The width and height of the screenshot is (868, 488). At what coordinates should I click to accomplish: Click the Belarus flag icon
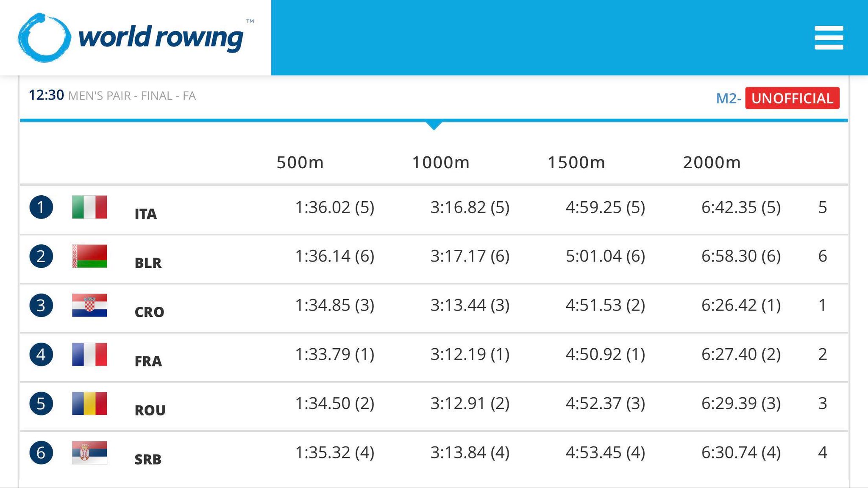pos(89,256)
